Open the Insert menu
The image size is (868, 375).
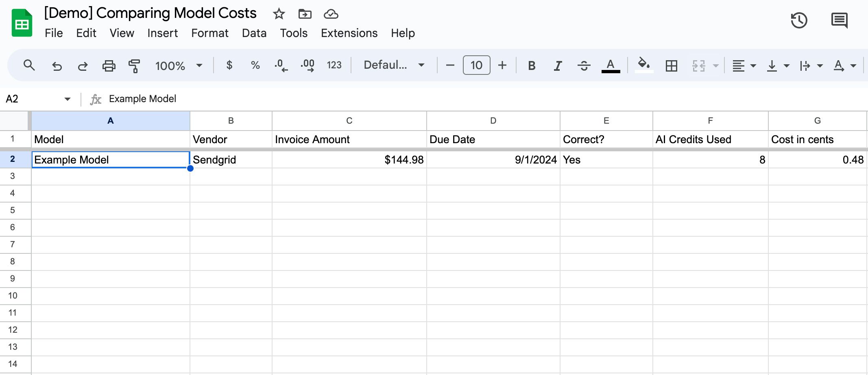click(162, 33)
